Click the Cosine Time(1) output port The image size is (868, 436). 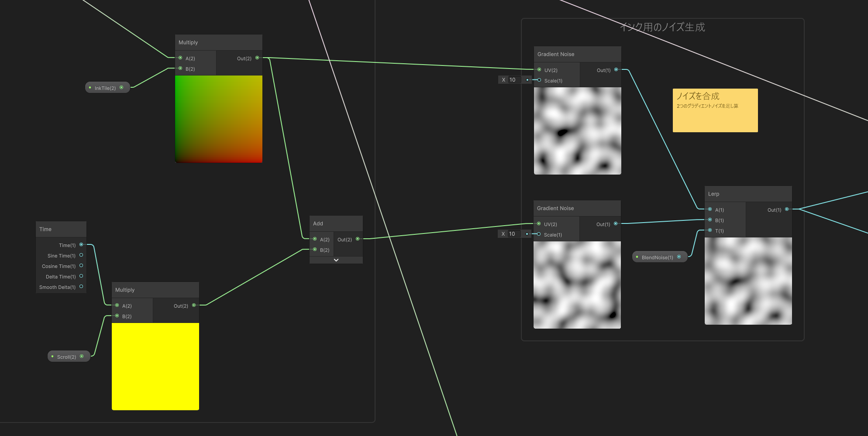[x=81, y=266]
